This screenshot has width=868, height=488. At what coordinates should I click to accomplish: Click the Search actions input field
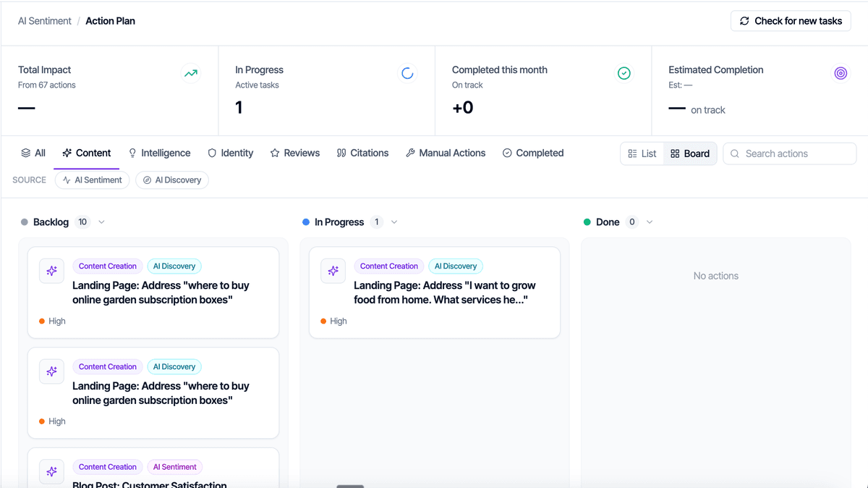click(788, 153)
